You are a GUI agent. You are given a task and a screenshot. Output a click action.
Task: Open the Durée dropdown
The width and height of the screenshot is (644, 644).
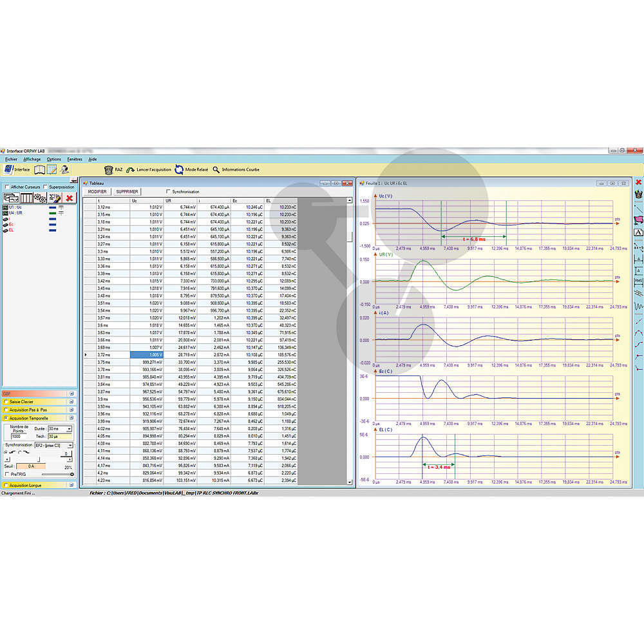point(69,429)
